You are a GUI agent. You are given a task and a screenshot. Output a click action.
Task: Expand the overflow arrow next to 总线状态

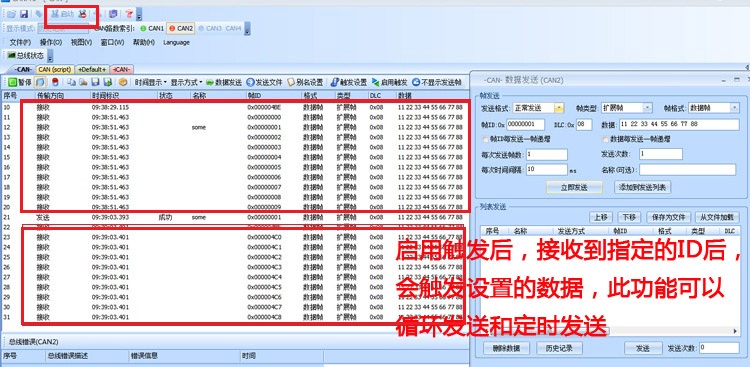click(50, 57)
